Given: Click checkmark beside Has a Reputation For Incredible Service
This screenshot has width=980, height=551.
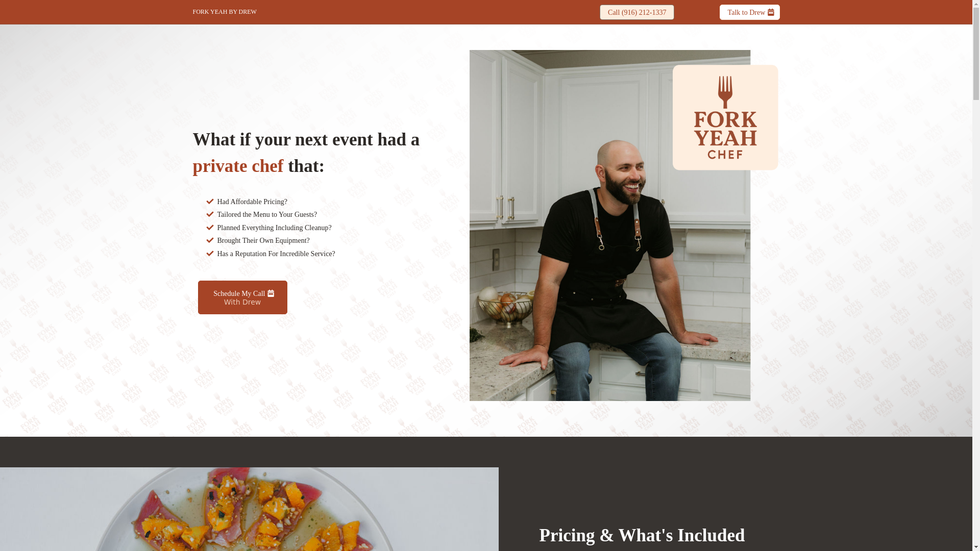Looking at the screenshot, I should pyautogui.click(x=210, y=254).
